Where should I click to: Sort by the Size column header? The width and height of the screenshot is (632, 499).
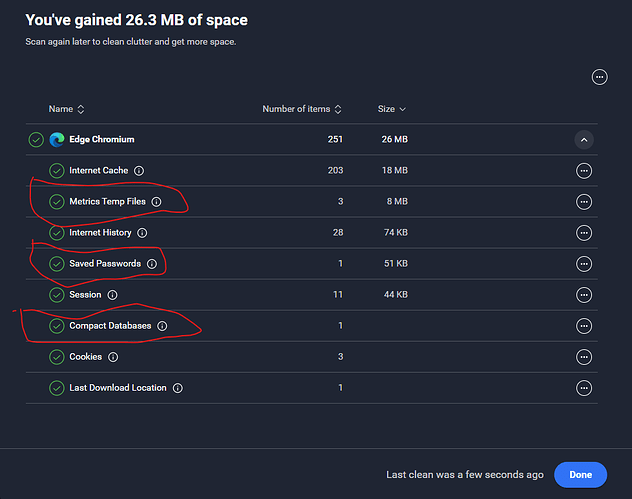coord(391,109)
